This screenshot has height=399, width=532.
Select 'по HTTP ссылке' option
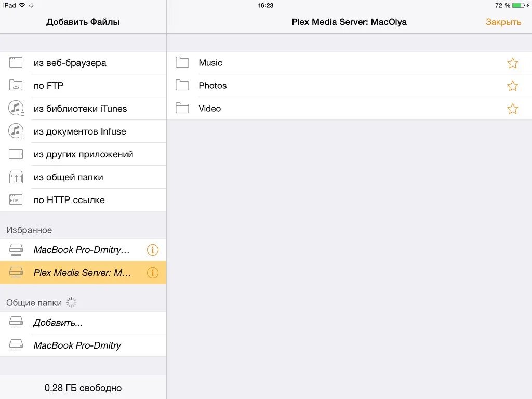tap(83, 200)
